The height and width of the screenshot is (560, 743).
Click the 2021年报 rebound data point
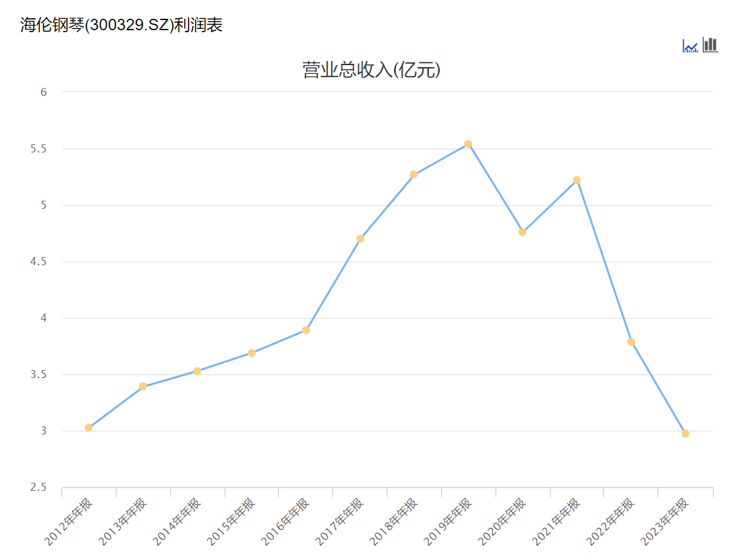click(577, 179)
